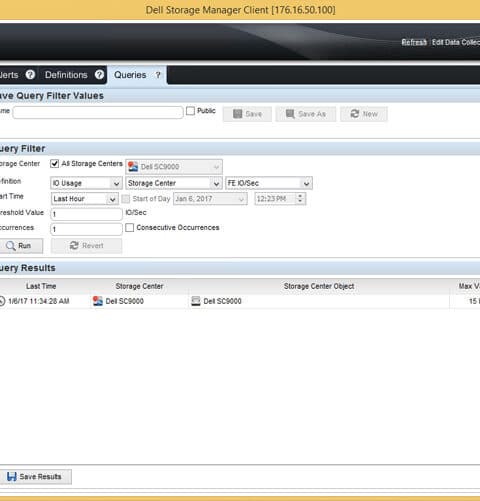
Task: Click the storage object icon beside Dell SC9000
Action: click(196, 301)
